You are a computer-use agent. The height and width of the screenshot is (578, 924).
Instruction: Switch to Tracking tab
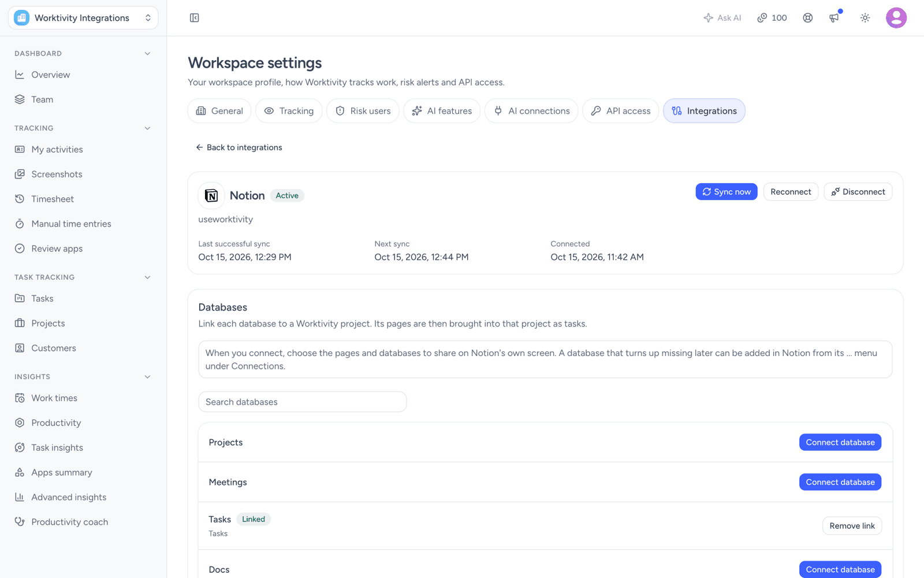(289, 111)
